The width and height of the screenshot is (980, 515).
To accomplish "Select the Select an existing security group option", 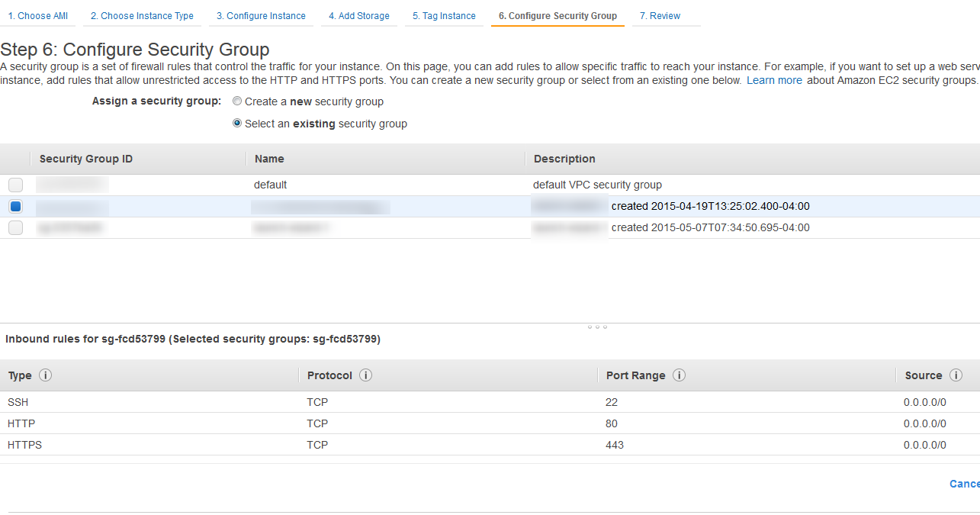I will pyautogui.click(x=237, y=123).
